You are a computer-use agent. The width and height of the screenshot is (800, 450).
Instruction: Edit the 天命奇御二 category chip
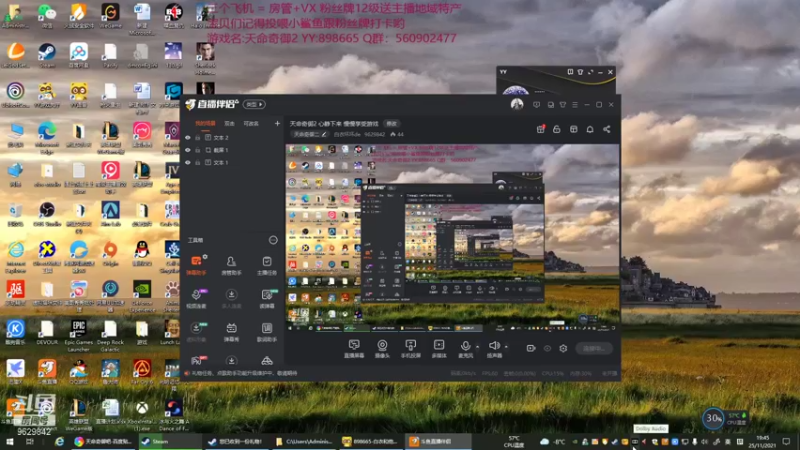[309, 134]
